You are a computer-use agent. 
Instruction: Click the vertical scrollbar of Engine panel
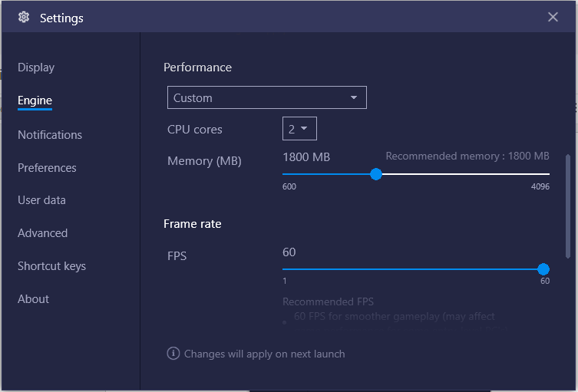tap(568, 206)
